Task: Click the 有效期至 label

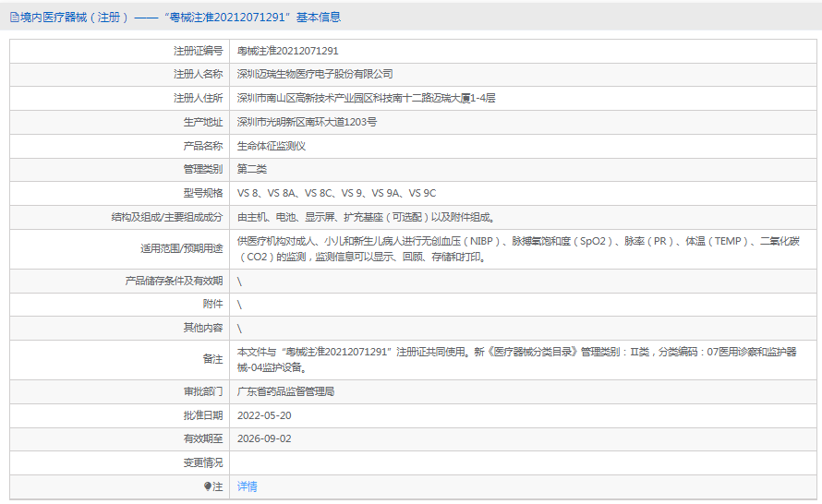Action: click(x=203, y=439)
